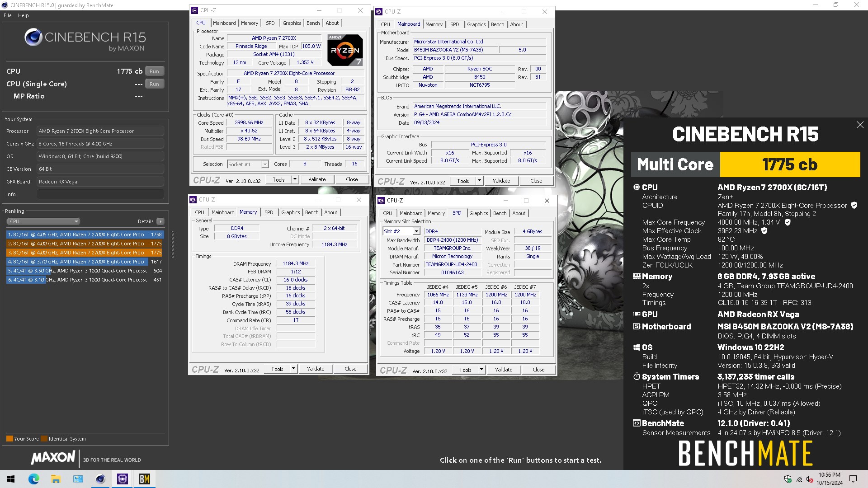
Task: Click the DRAM Frequency value 1184.3 MHz
Action: [296, 263]
